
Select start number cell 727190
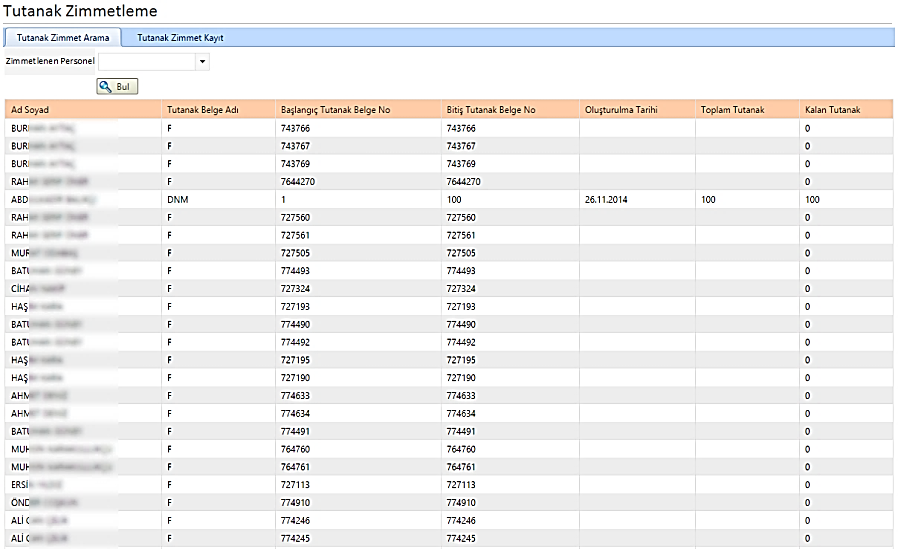[x=358, y=378]
